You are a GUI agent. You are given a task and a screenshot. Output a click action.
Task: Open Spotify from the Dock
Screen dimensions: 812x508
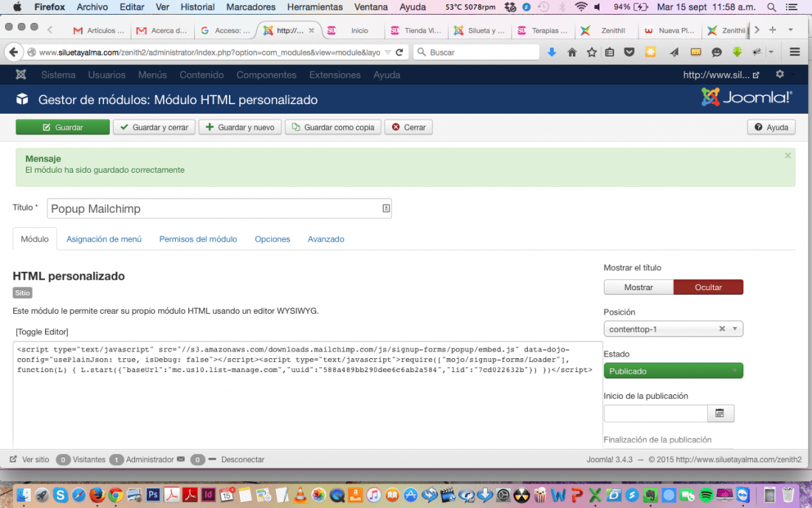pos(706,495)
